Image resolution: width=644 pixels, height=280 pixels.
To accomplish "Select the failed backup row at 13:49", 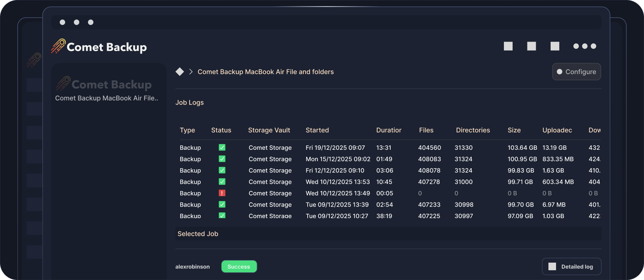I will pos(338,193).
